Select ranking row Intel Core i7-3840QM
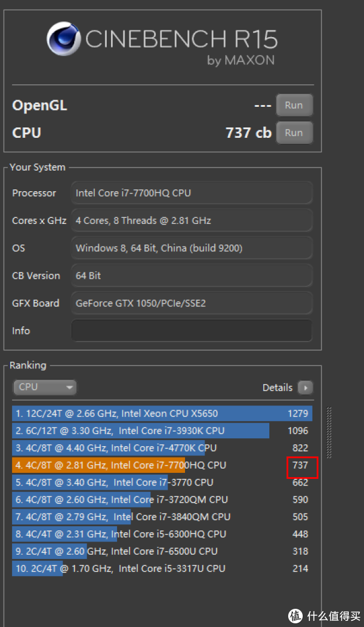This screenshot has width=364, height=627. [162, 517]
